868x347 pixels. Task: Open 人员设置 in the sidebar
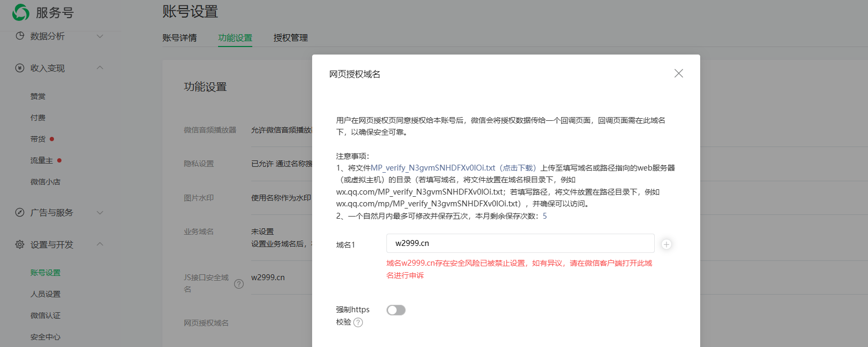tap(45, 294)
